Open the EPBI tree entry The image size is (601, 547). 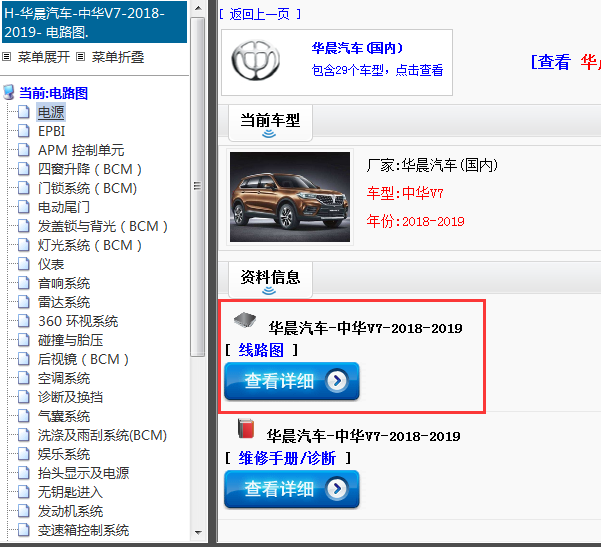click(x=51, y=131)
